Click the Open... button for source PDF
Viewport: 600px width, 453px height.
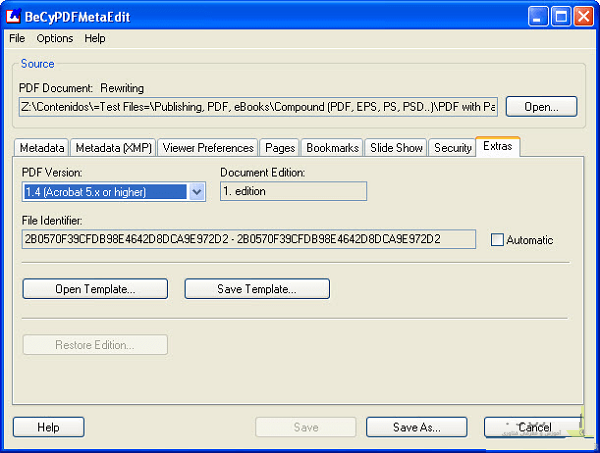[541, 106]
